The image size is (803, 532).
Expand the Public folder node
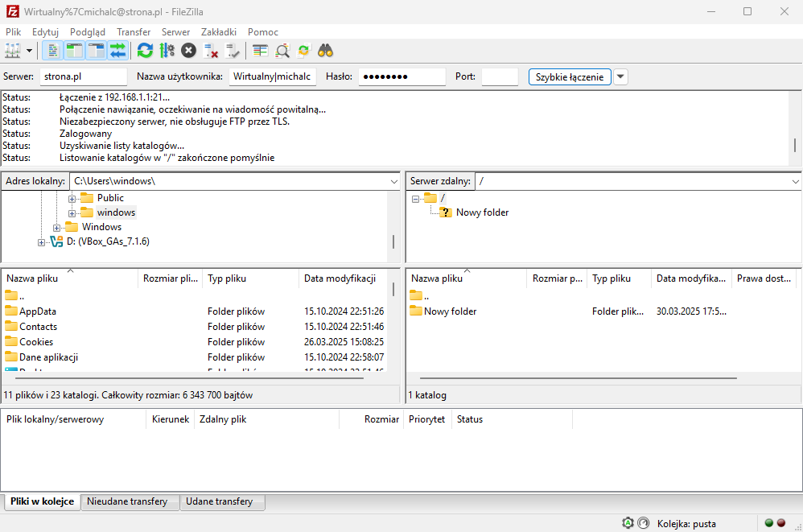tap(72, 199)
